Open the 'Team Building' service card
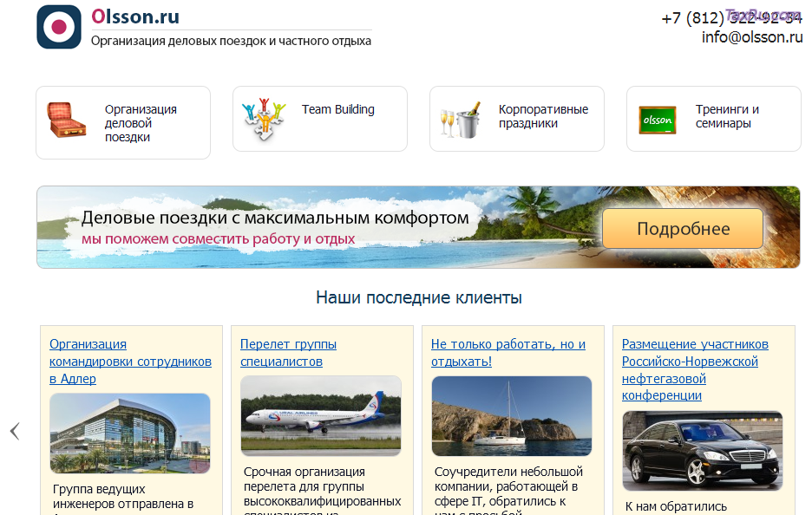Screen dimensions: 812x515 tap(319, 119)
